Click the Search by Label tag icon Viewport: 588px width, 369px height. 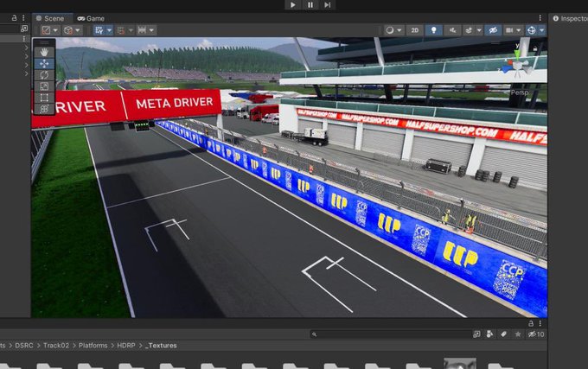[503, 334]
